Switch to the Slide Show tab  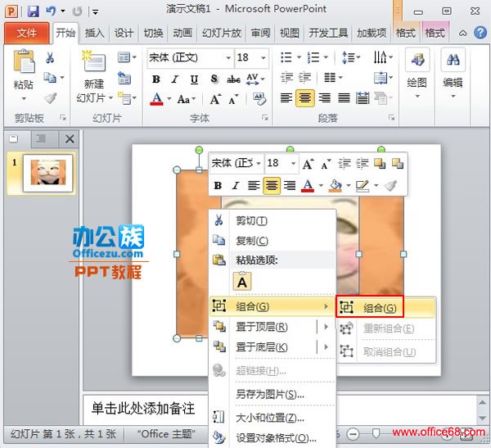click(222, 33)
